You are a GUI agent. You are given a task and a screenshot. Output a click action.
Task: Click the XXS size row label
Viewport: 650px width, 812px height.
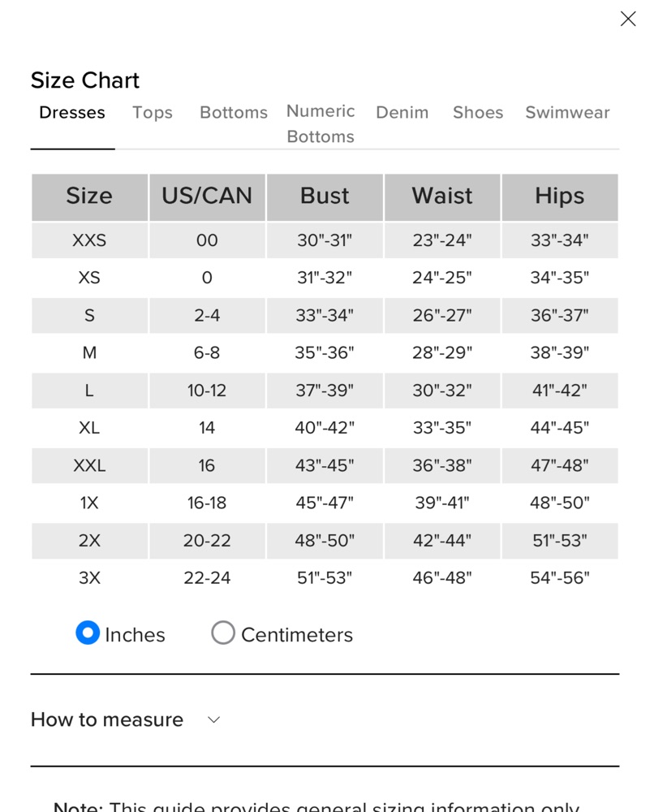click(89, 240)
